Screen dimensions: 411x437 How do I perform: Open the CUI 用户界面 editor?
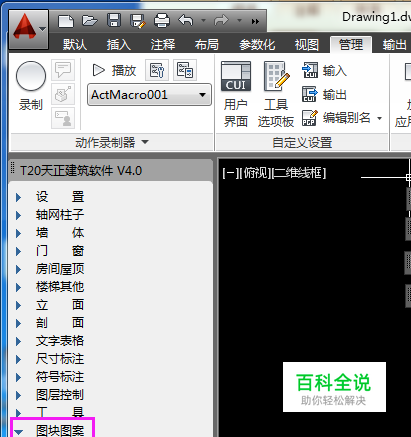(236, 94)
